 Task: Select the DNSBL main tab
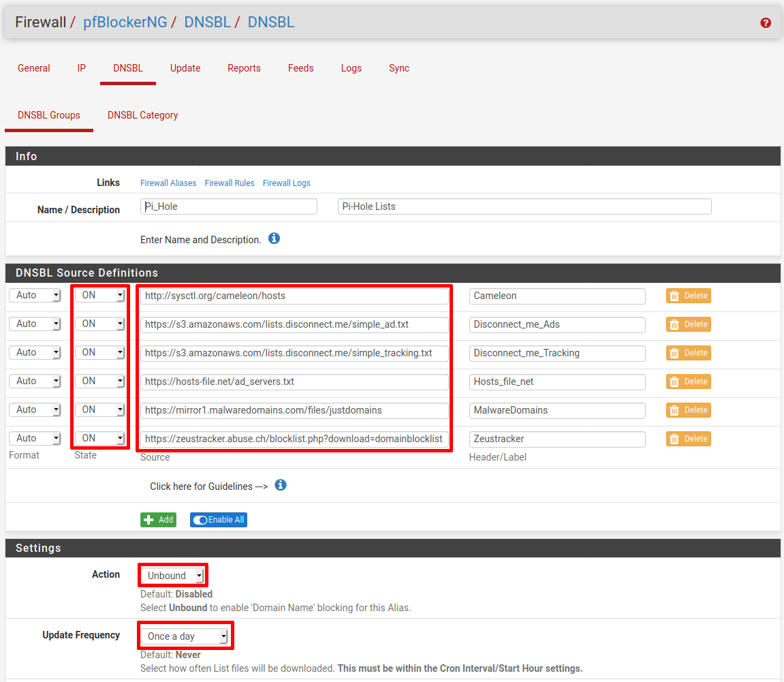pos(128,68)
